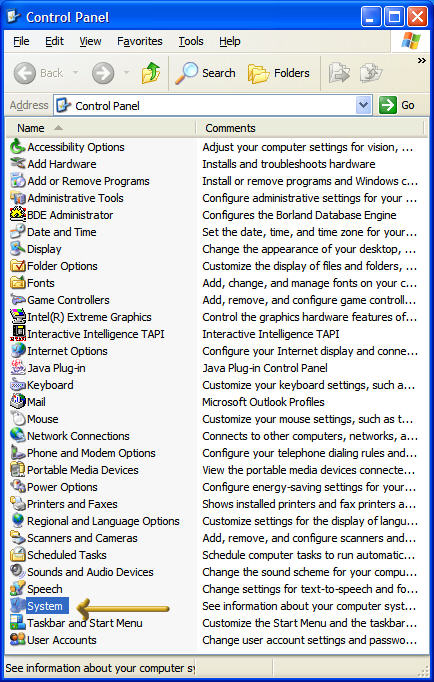Open the Edit menu

(x=54, y=41)
